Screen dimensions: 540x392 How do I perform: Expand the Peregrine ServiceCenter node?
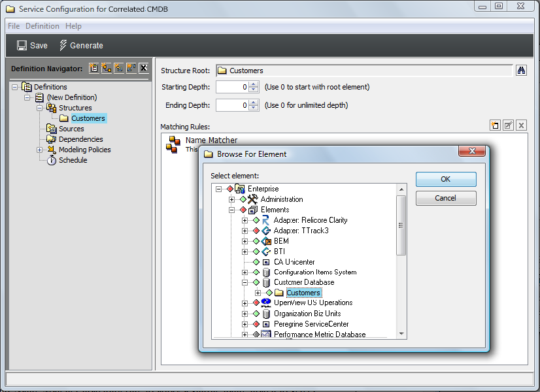(x=245, y=324)
